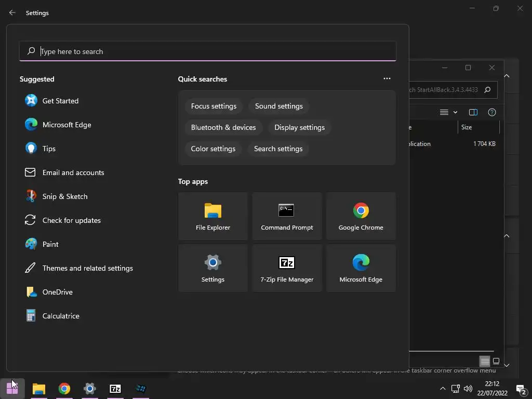Open network icon in system tray
Viewport: 532px width, 399px height.
pos(455,389)
